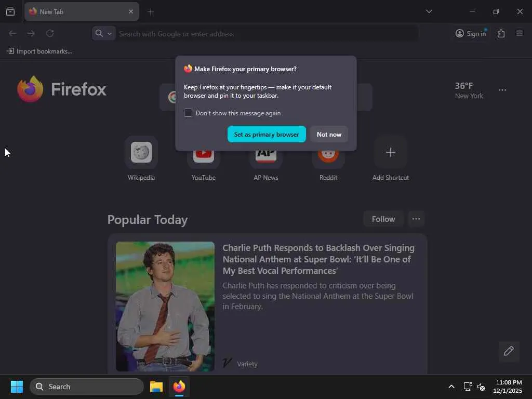Open the Charlie Puth article thumbnail
This screenshot has height=399, width=532.
pos(165,306)
